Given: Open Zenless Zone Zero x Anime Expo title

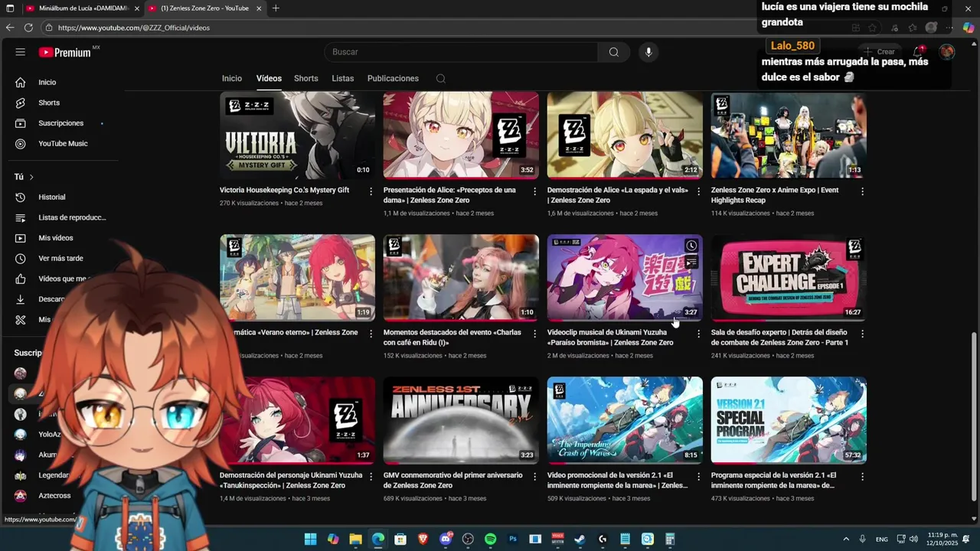Looking at the screenshot, I should tap(775, 195).
